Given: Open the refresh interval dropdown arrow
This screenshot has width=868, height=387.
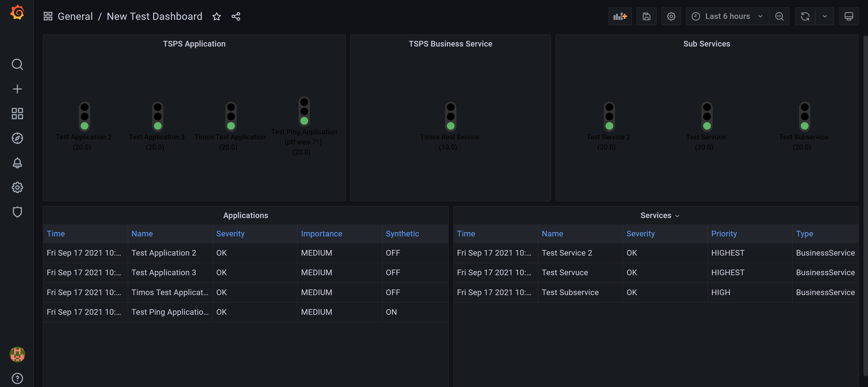Looking at the screenshot, I should point(825,16).
